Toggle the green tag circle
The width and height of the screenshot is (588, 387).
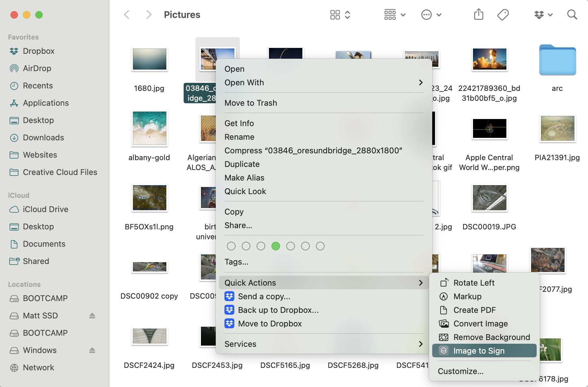[x=276, y=246]
